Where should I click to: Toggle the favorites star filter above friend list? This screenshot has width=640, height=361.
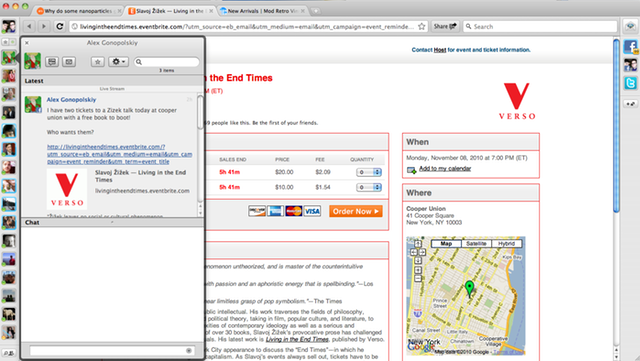point(5,42)
